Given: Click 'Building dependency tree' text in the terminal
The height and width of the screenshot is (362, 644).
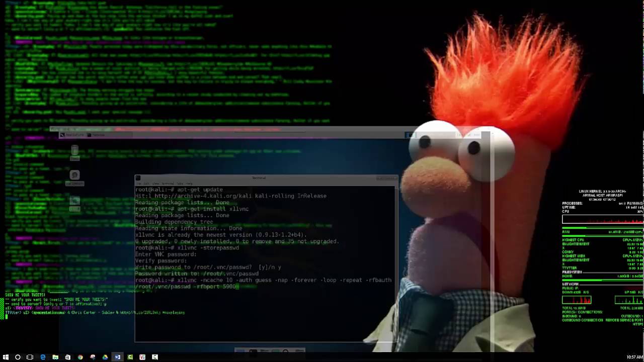Looking at the screenshot, I should point(174,222).
